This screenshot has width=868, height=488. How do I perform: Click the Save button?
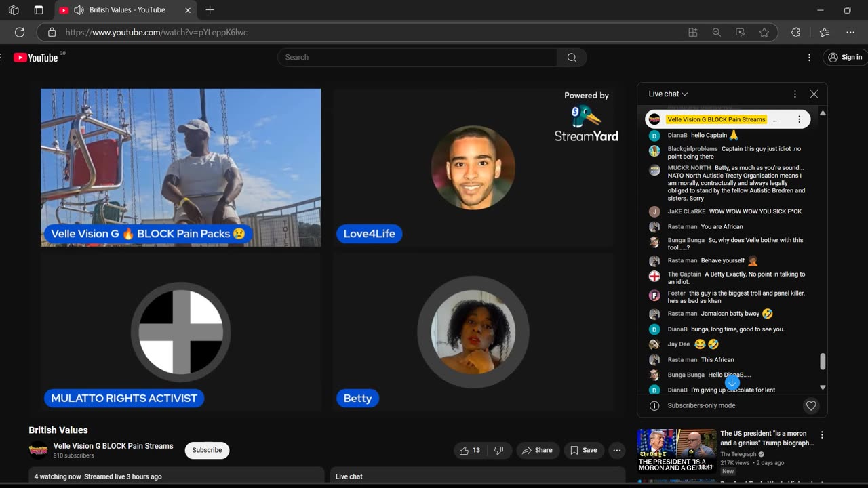click(x=583, y=450)
